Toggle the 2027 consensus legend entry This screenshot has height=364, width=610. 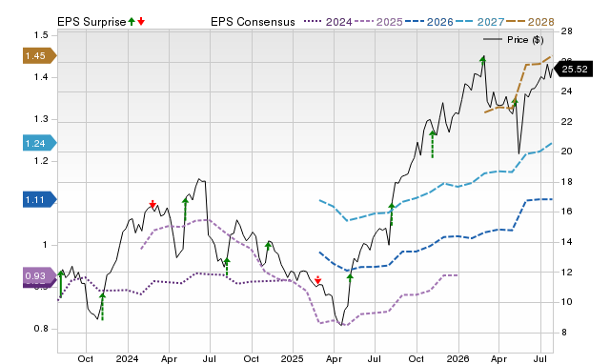tap(479, 22)
